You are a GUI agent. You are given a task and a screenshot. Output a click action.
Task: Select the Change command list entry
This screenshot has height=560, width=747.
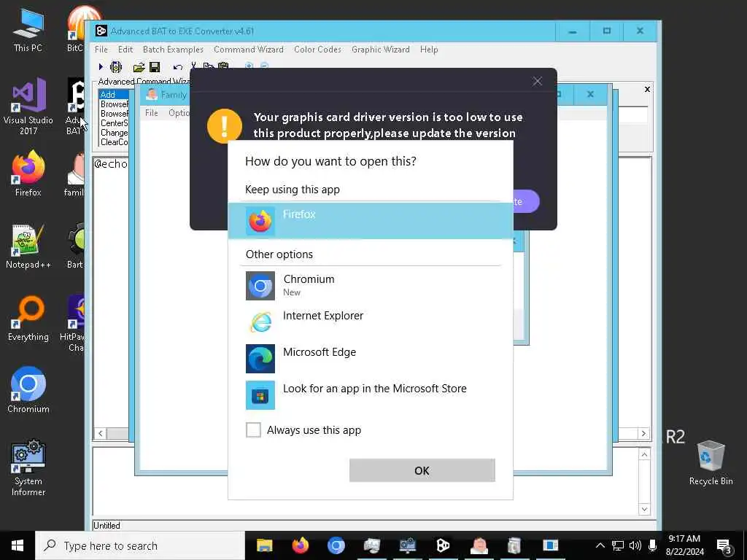click(114, 133)
